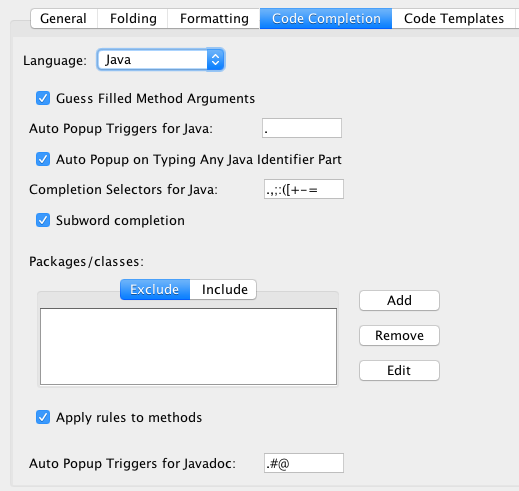This screenshot has height=491, width=519.
Task: Uncheck Apply rules to methods
Action: tap(43, 417)
